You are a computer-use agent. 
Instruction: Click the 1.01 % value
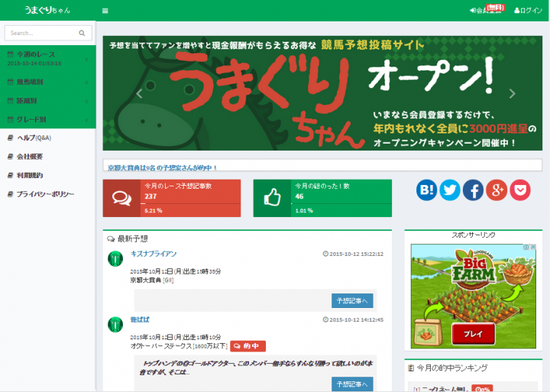pyautogui.click(x=304, y=211)
